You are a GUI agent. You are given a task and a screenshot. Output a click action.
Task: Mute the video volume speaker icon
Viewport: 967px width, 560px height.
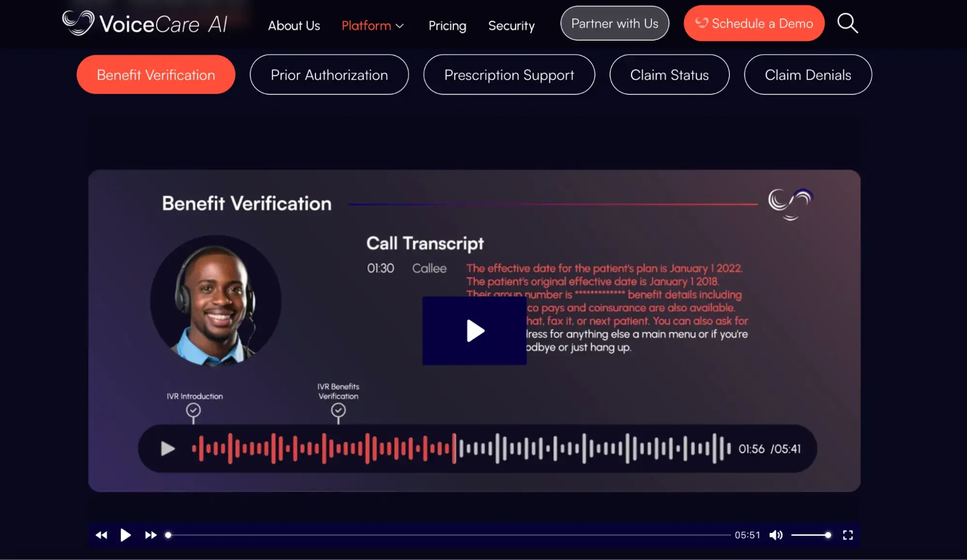pyautogui.click(x=775, y=535)
